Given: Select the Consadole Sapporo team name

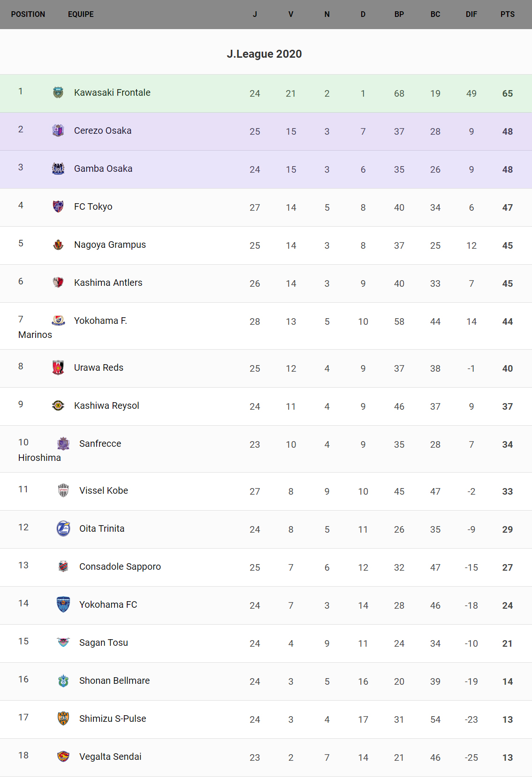Looking at the screenshot, I should [x=120, y=566].
